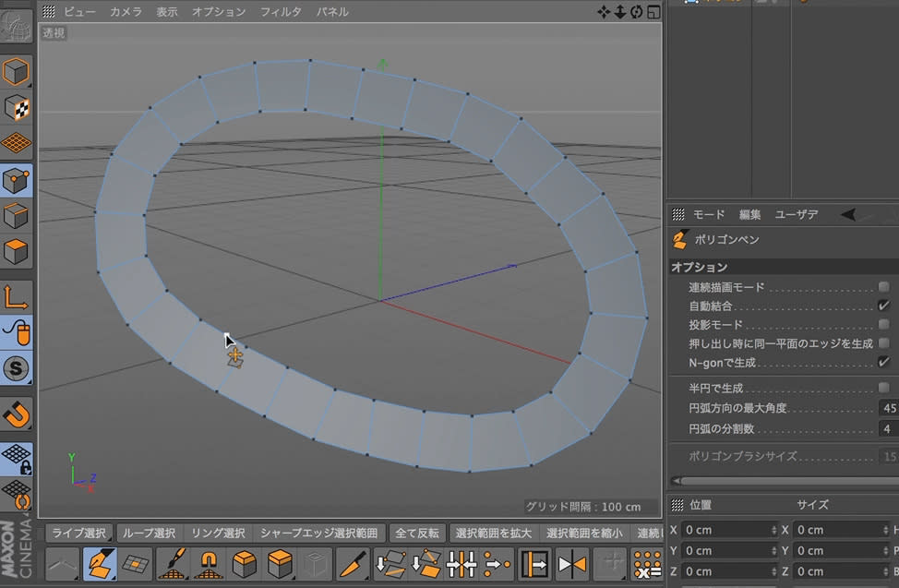Enable 連続描画モード checkbox
This screenshot has height=588, width=899.
pyautogui.click(x=883, y=287)
